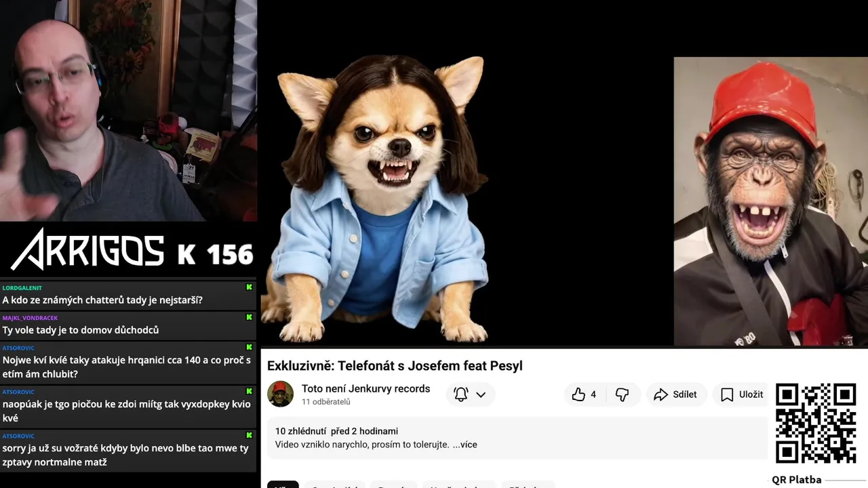
Task: Click the green K badge on LORDGALENIT's message
Action: (x=250, y=287)
